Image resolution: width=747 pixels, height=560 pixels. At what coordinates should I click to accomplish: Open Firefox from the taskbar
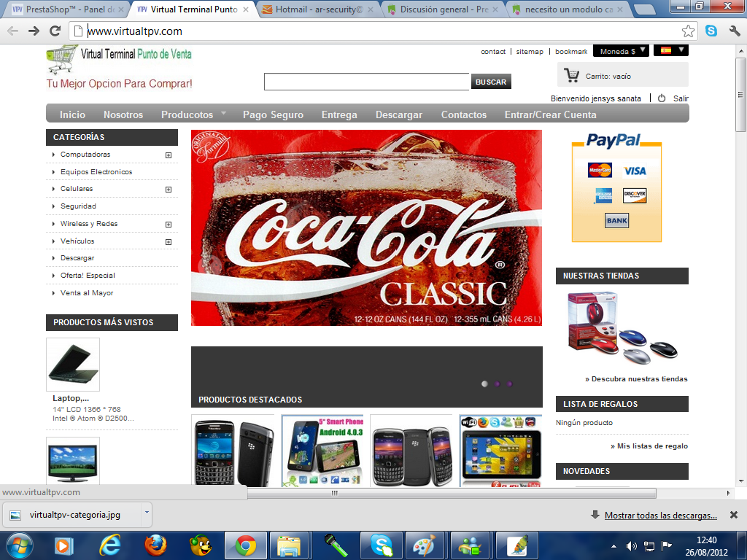point(155,545)
